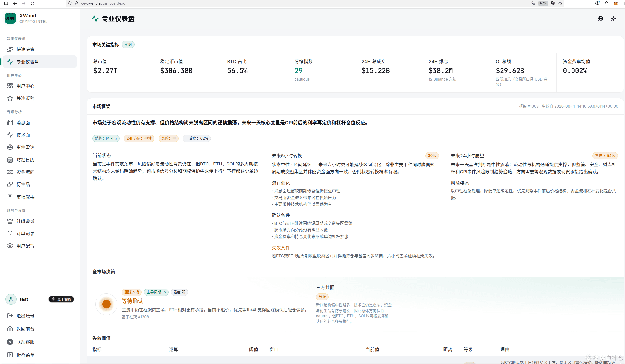The width and height of the screenshot is (625, 364).
Task: Click the 实时 badge
Action: (x=128, y=45)
